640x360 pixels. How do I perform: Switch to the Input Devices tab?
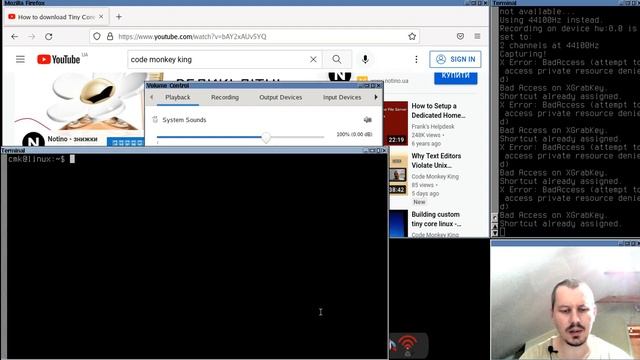[x=342, y=97]
